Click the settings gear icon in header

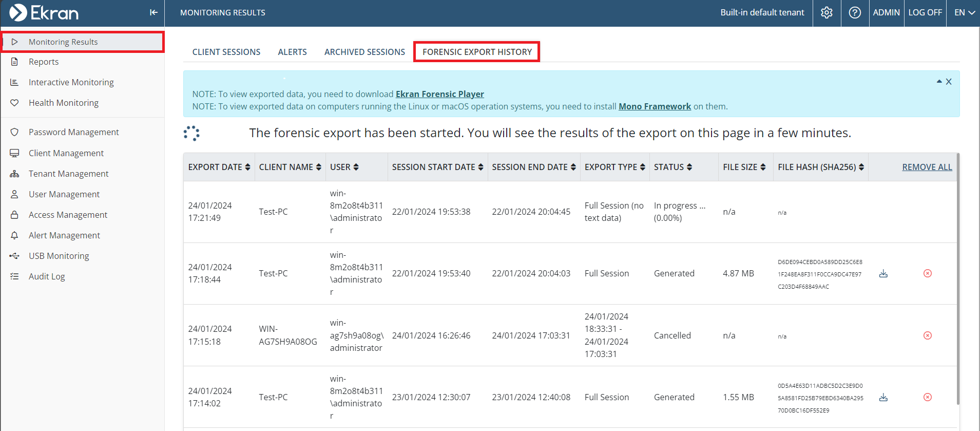(827, 12)
